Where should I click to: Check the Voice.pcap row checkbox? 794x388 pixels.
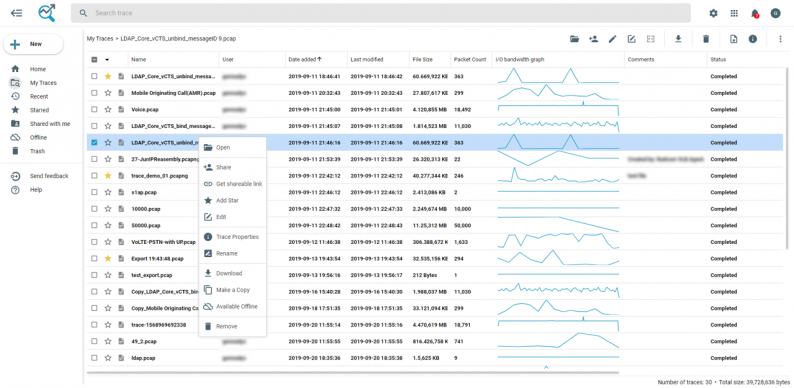(94, 109)
